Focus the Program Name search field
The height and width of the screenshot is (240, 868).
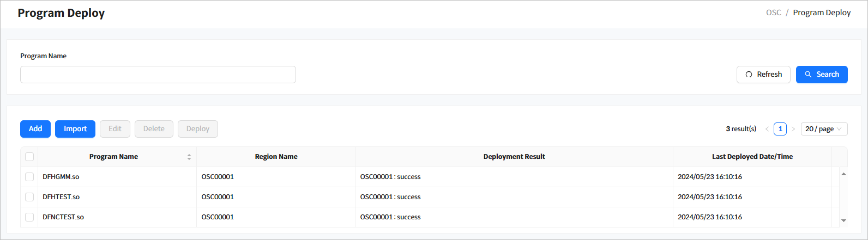(x=158, y=75)
